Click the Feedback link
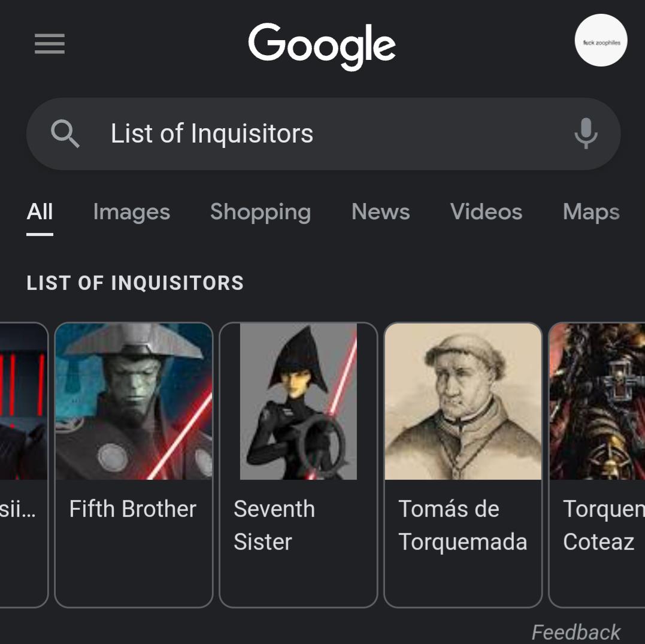 576,631
